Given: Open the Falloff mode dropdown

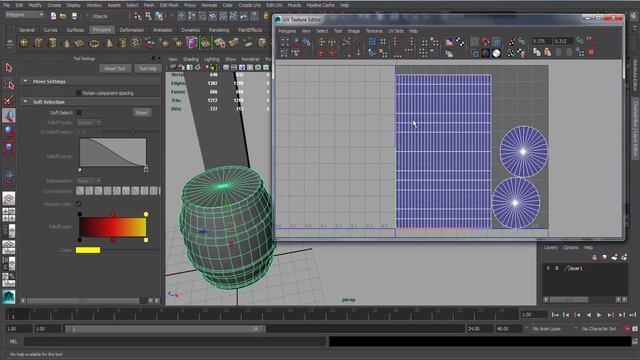Looking at the screenshot, I should coord(89,122).
